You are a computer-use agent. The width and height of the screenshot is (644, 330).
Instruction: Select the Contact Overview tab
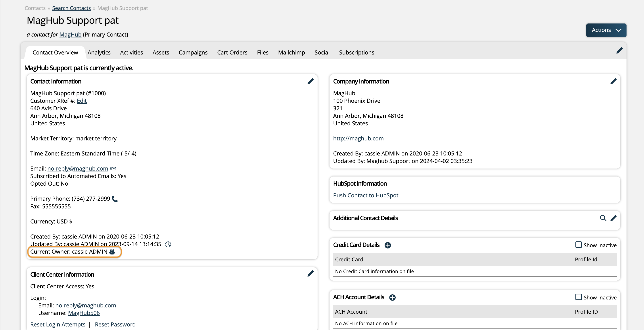pyautogui.click(x=55, y=52)
